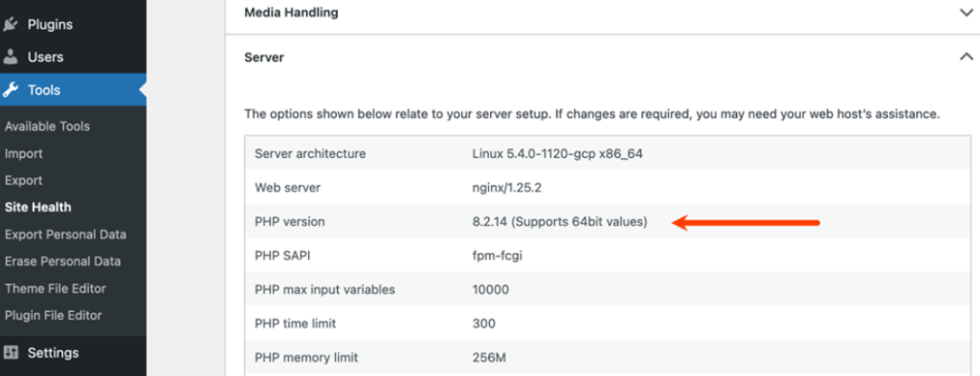The image size is (980, 376).
Task: Select the '256M' memory value
Action: pyautogui.click(x=489, y=358)
